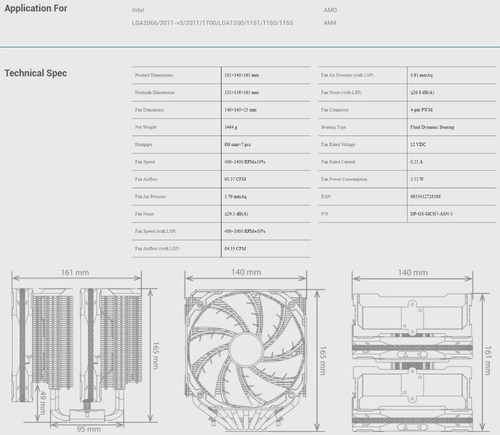The height and width of the screenshot is (435, 500).
Task: Click the '165 mm' label beside the side-view diagram
Action: pos(156,355)
